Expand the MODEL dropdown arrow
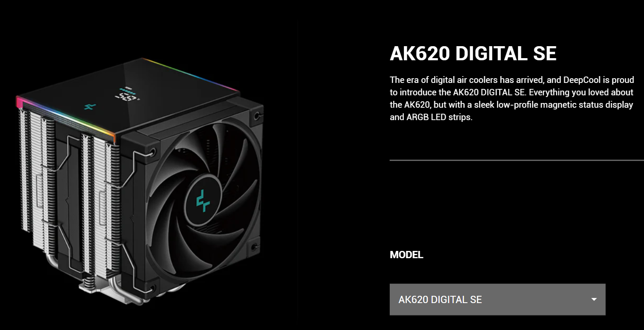 [x=594, y=299]
